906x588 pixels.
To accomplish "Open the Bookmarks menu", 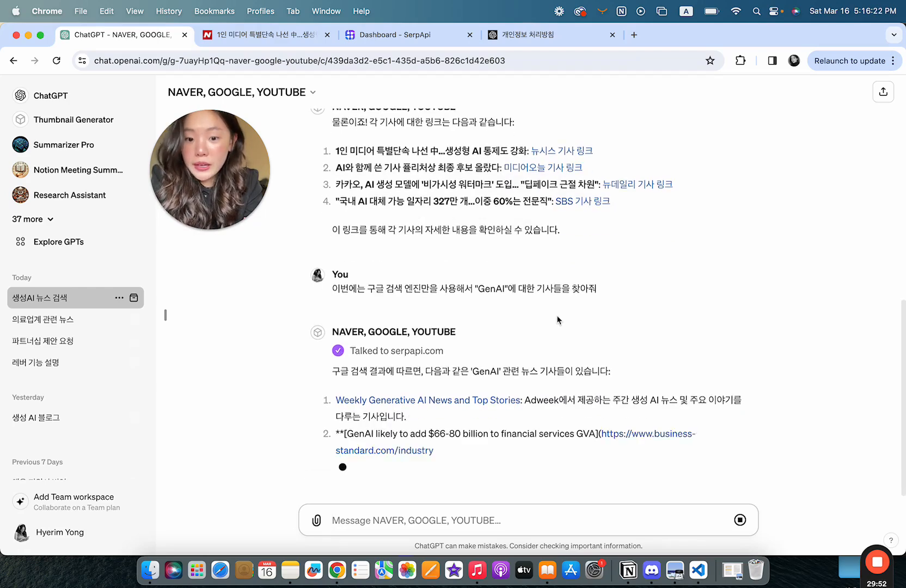I will (214, 11).
